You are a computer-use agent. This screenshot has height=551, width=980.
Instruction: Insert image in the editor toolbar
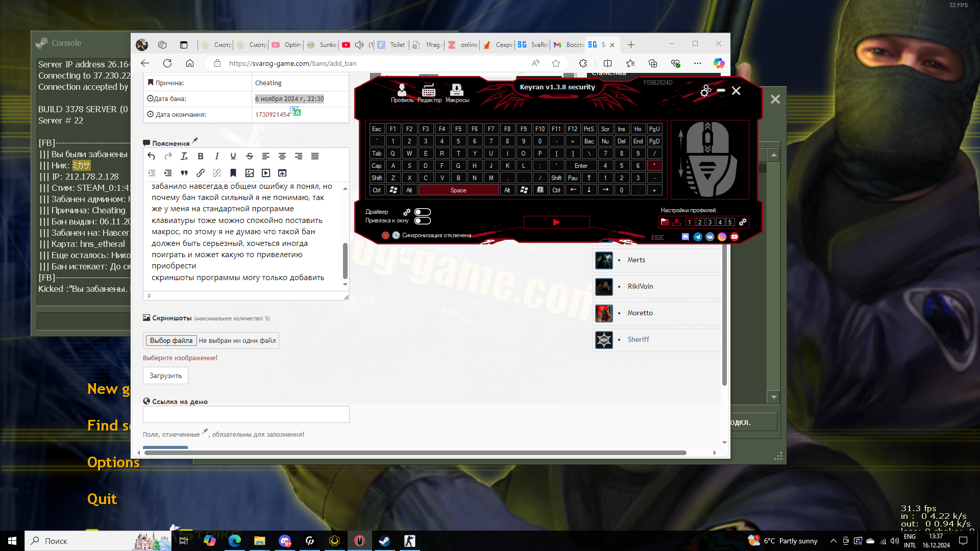tap(250, 173)
